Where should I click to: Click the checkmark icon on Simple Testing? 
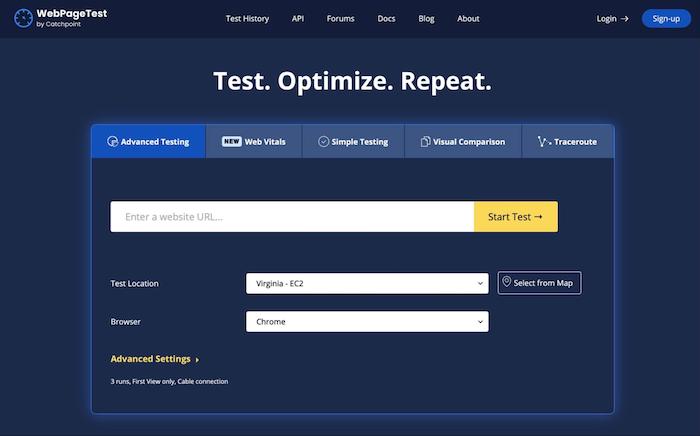click(324, 141)
